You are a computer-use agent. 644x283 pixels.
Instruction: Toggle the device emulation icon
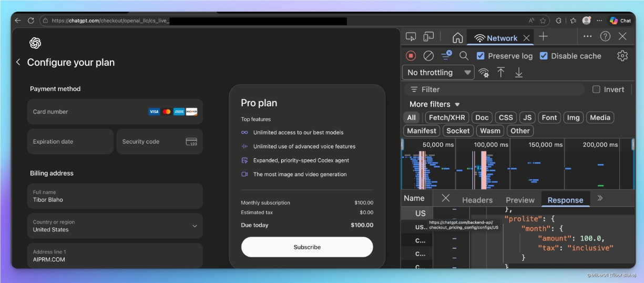coord(429,37)
